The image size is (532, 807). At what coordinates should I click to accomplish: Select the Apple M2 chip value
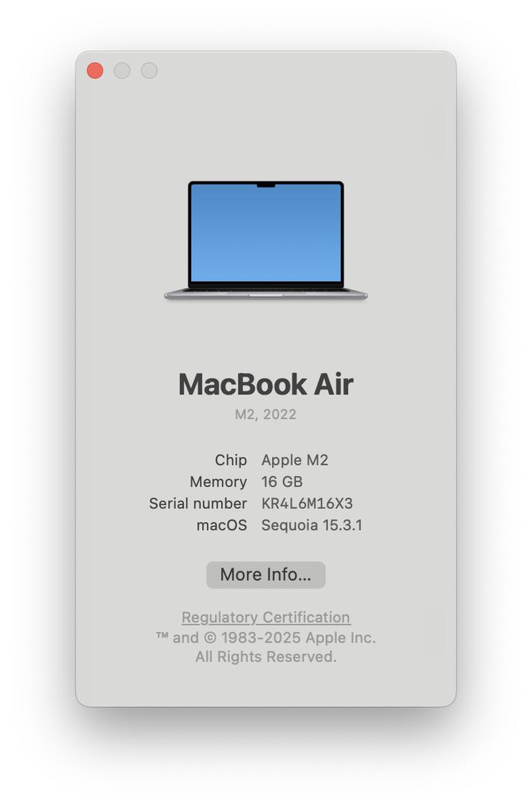coord(294,460)
